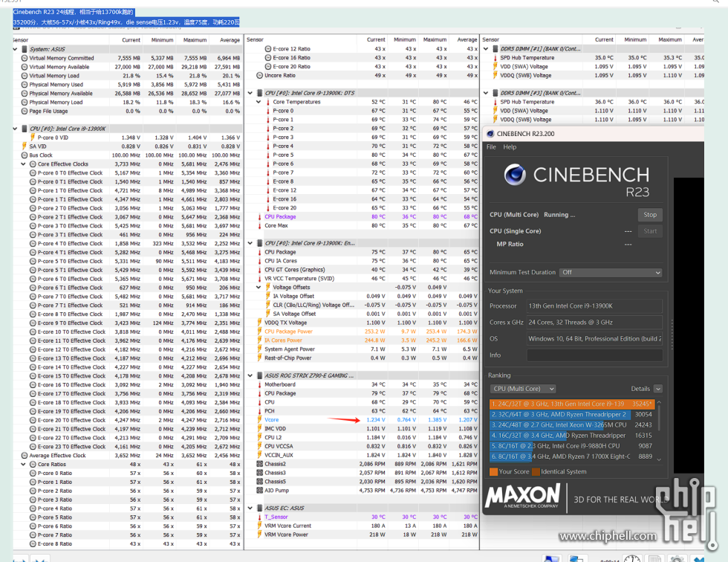This screenshot has height=562, width=728.
Task: Open the Help menu in Cinebench
Action: click(510, 147)
